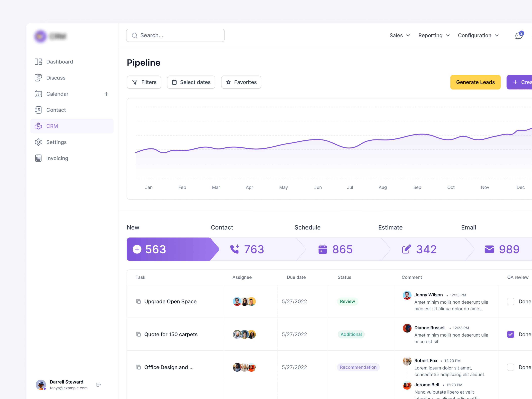Open the Reporting dropdown menu
The height and width of the screenshot is (399, 532).
pos(434,35)
